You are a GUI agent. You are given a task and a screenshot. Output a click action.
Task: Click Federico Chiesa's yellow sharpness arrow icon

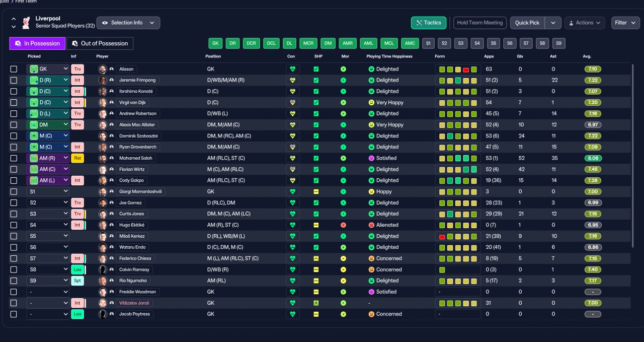pyautogui.click(x=316, y=258)
